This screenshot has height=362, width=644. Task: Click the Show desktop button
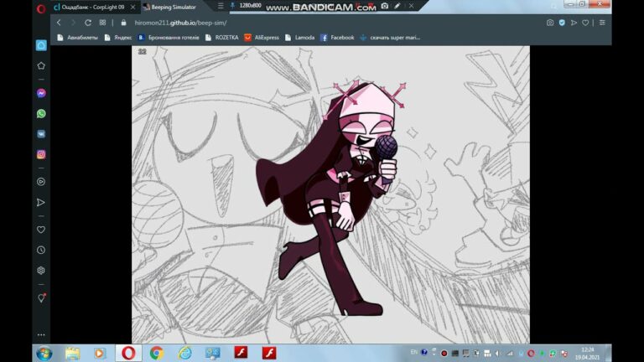click(608, 353)
